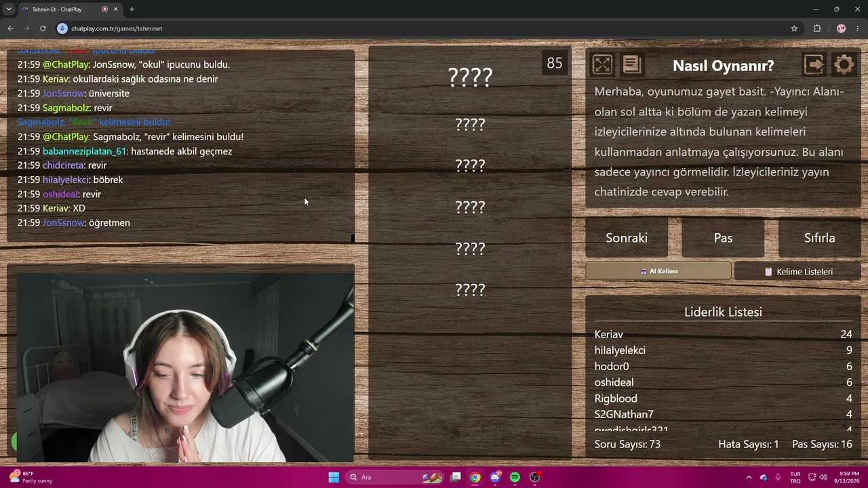Click the Hata Sayısı: 1 counter
Viewport: 868px width, 488px height.
(749, 444)
